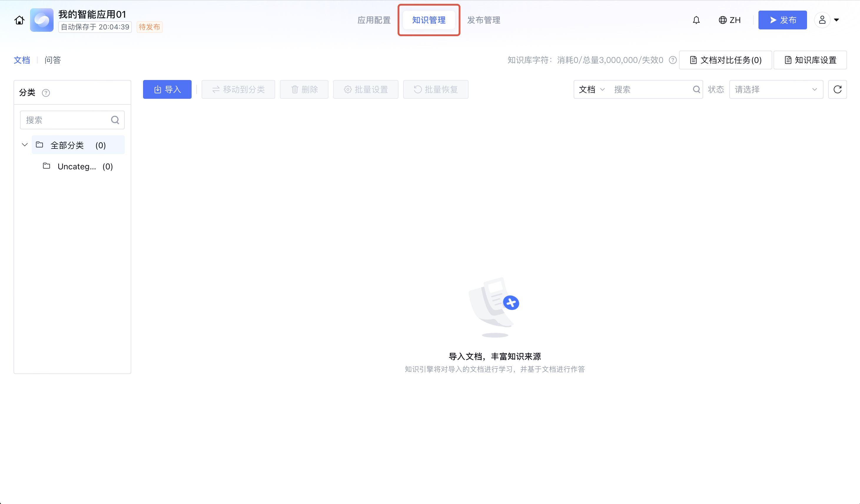860x504 pixels.
Task: Open the 状态 请选择 dropdown
Action: 776,89
